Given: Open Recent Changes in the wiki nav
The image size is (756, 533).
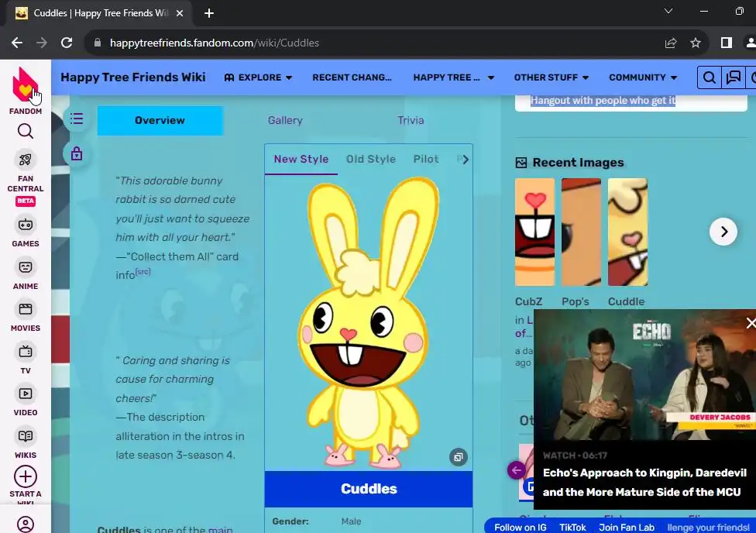Looking at the screenshot, I should point(352,77).
